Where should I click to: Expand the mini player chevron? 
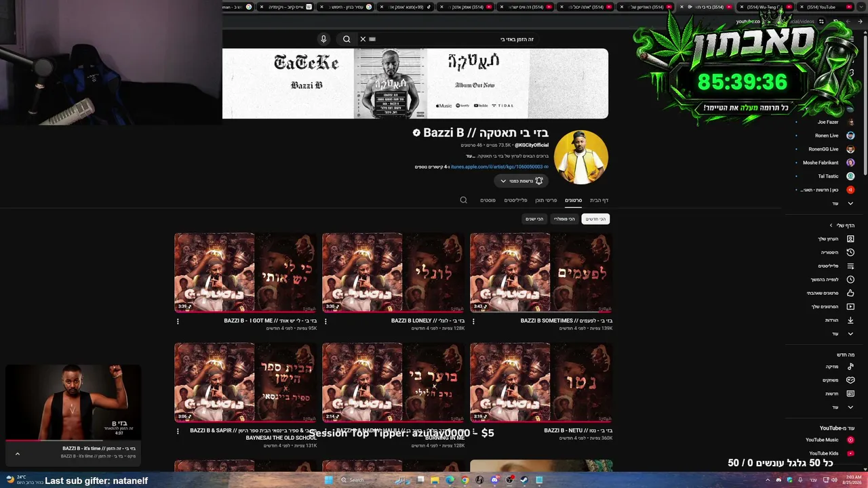tap(18, 453)
